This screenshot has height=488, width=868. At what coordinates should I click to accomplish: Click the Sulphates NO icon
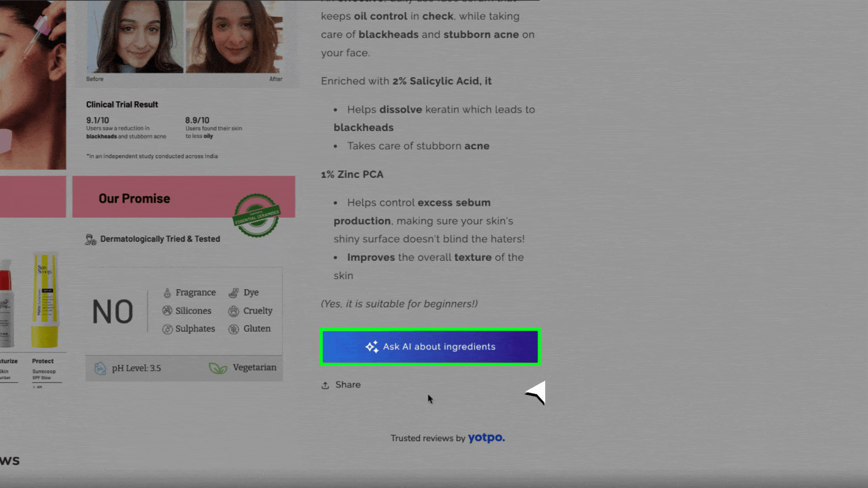[x=167, y=328]
